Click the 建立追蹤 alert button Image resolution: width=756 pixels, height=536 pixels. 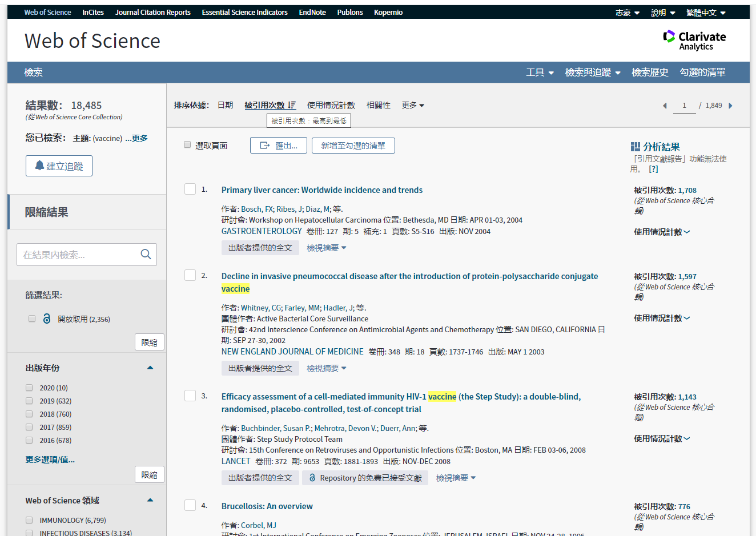(x=59, y=166)
